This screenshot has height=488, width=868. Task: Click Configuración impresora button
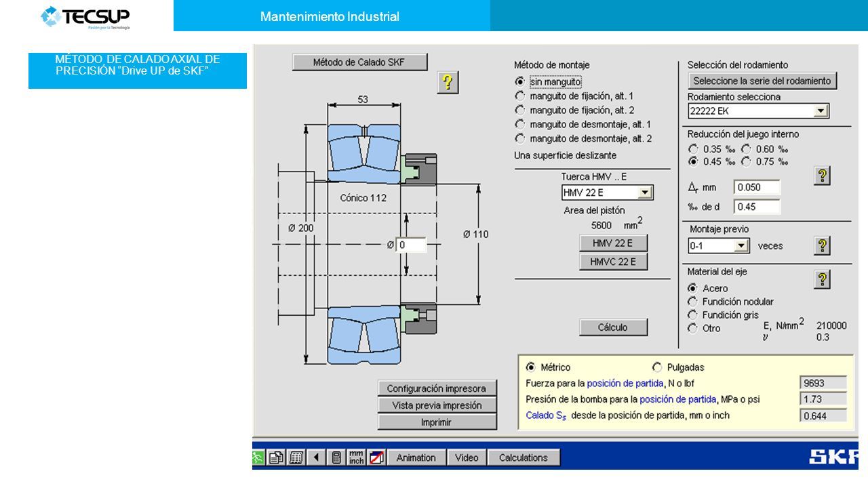[437, 388]
